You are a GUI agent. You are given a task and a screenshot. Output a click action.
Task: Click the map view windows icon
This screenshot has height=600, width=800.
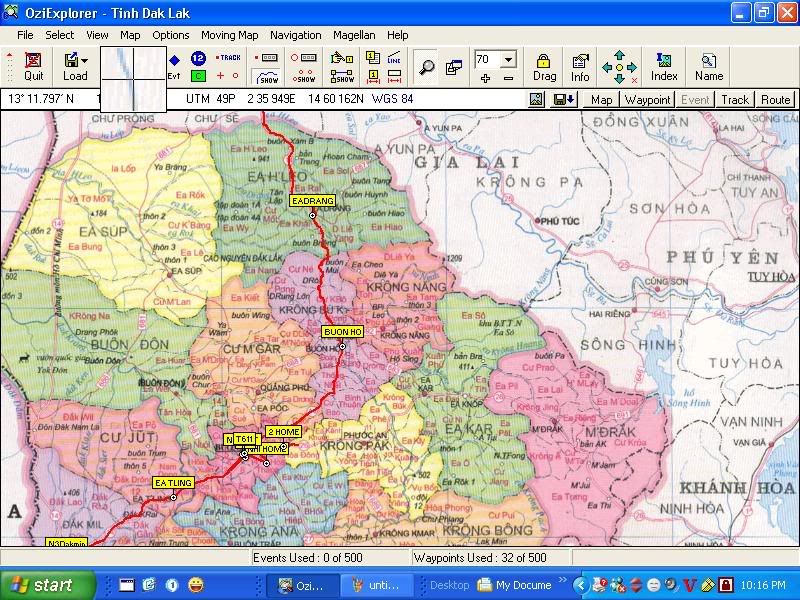coord(454,67)
